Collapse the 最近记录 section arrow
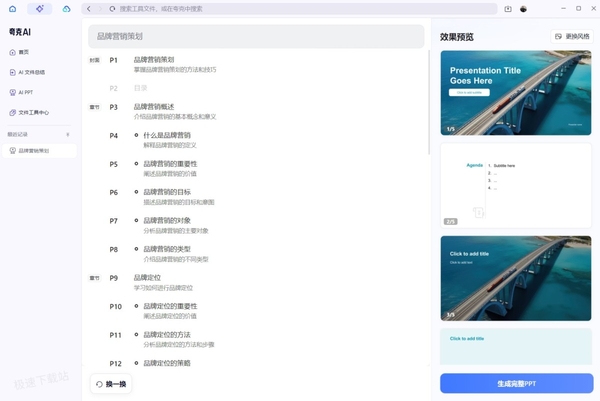The image size is (600, 401). (x=68, y=135)
